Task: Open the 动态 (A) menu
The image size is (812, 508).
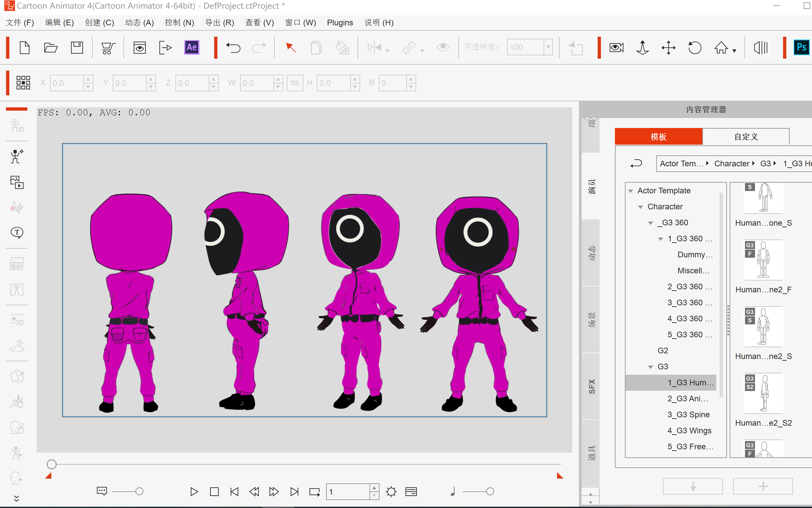Action: pos(139,23)
